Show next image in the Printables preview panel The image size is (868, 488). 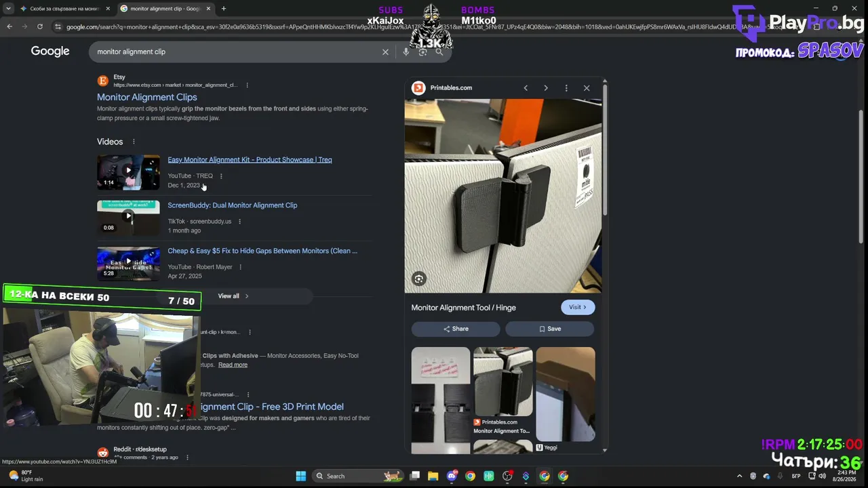[546, 88]
